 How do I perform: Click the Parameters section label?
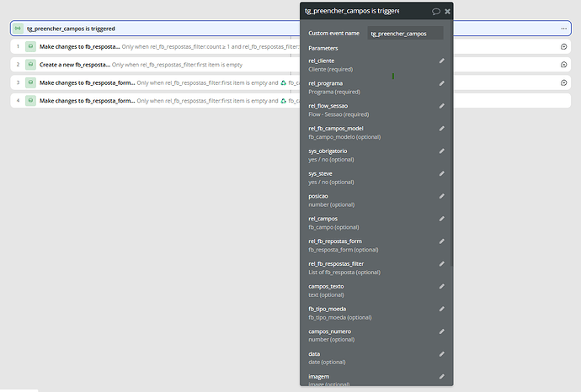(323, 48)
